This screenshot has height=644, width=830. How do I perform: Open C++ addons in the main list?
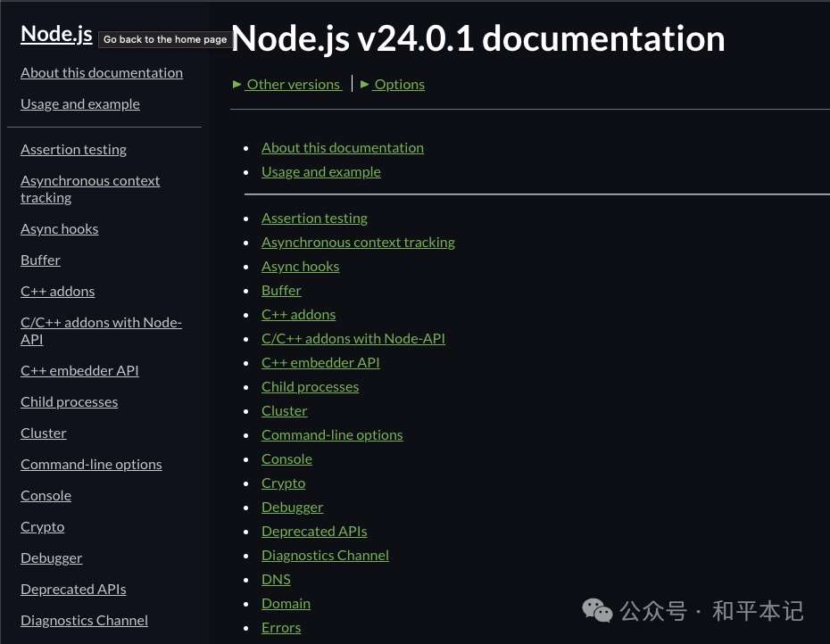pos(299,315)
